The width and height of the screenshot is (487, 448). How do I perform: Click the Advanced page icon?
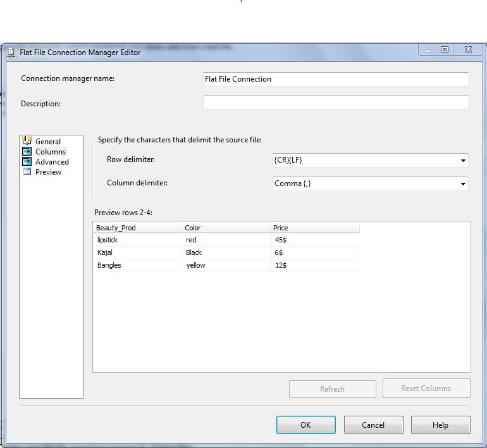coord(27,161)
